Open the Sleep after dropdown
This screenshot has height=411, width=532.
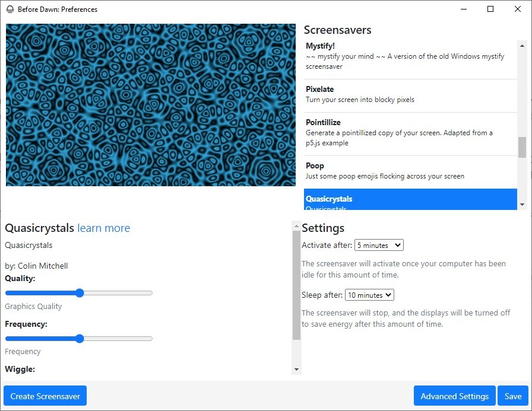tap(369, 295)
